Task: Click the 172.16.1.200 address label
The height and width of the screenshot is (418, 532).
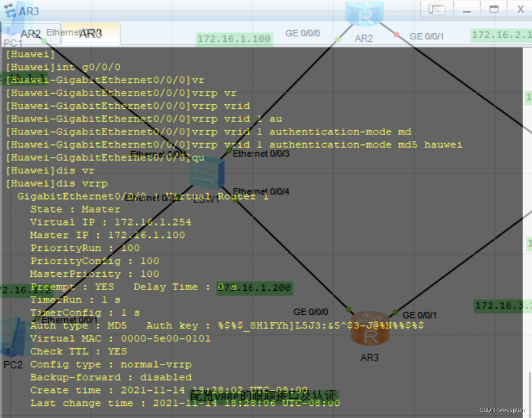Action: click(x=255, y=288)
